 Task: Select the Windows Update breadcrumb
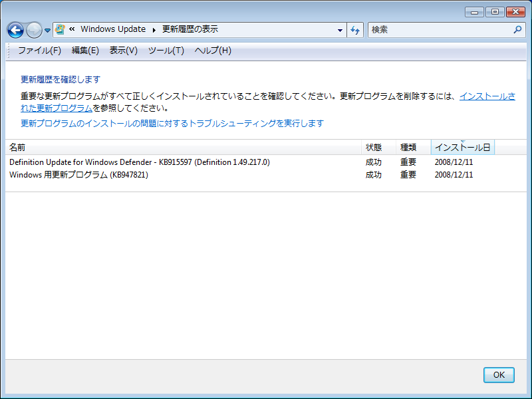pyautogui.click(x=113, y=29)
